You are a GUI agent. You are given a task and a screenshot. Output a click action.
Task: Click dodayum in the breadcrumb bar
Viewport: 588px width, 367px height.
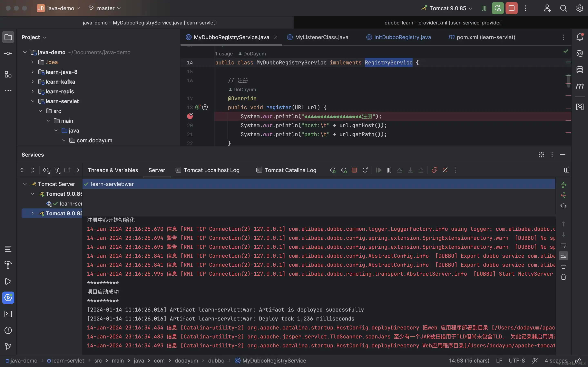pyautogui.click(x=186, y=361)
